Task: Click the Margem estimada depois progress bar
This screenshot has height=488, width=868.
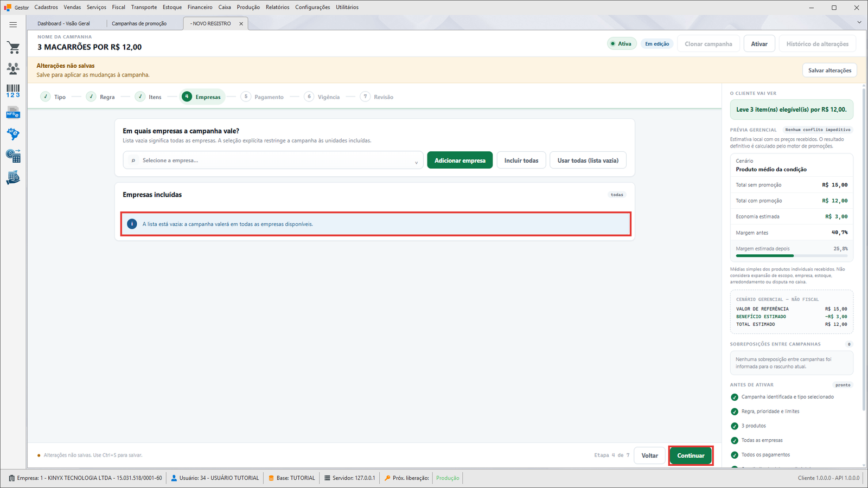Action: pos(792,255)
